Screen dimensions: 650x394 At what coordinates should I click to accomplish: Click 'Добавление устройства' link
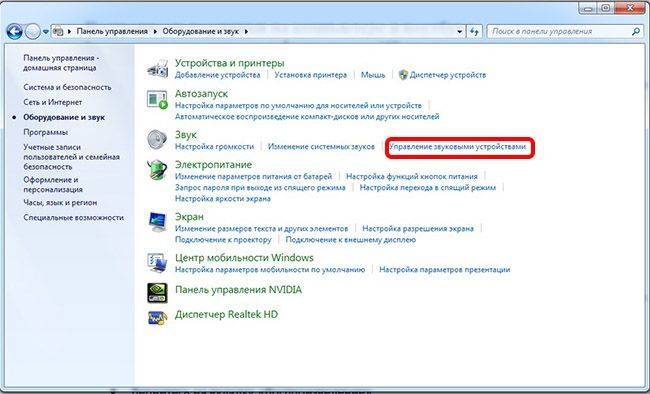click(x=218, y=75)
